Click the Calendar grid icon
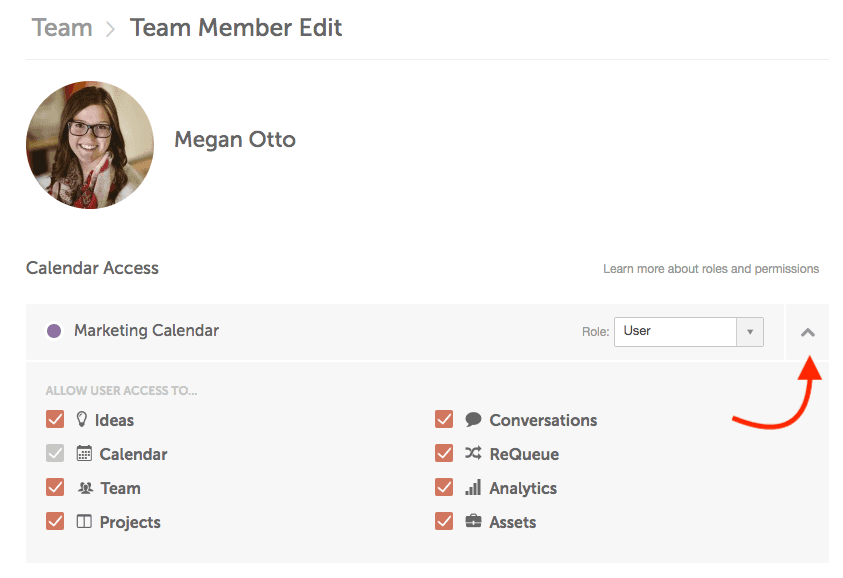This screenshot has width=843, height=578. (85, 454)
